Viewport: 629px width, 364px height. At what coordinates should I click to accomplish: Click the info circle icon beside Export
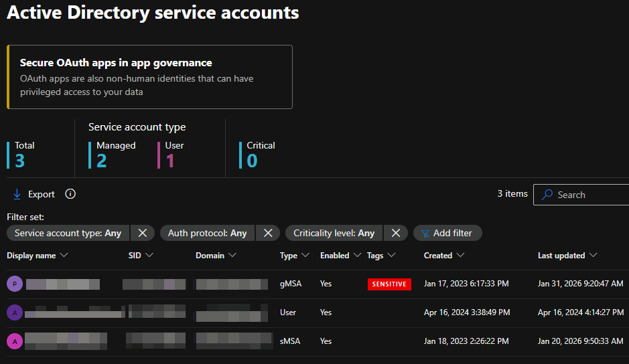coord(70,194)
